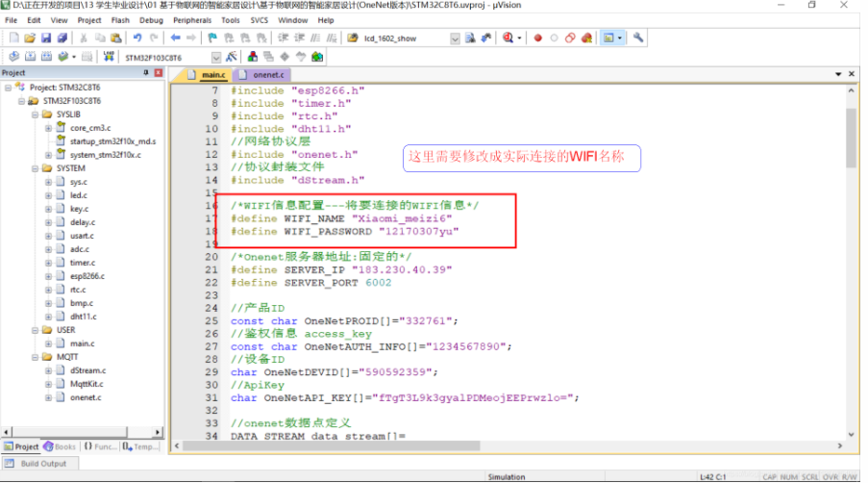The height and width of the screenshot is (483, 868).
Task: Close the Project panel
Action: (x=159, y=72)
